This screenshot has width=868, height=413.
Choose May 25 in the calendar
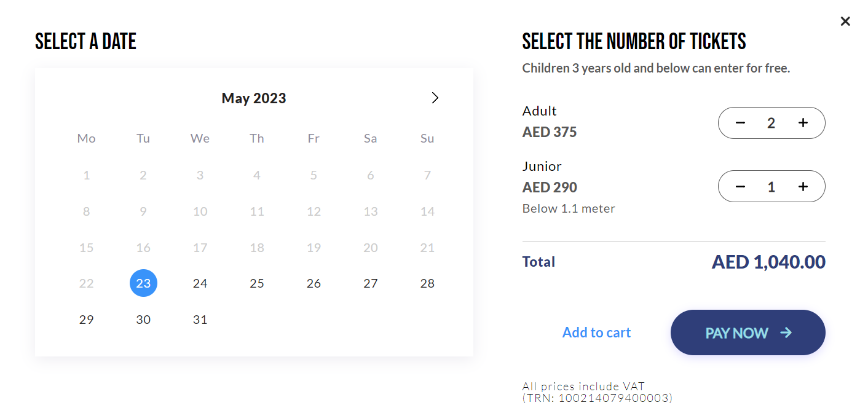coord(257,283)
